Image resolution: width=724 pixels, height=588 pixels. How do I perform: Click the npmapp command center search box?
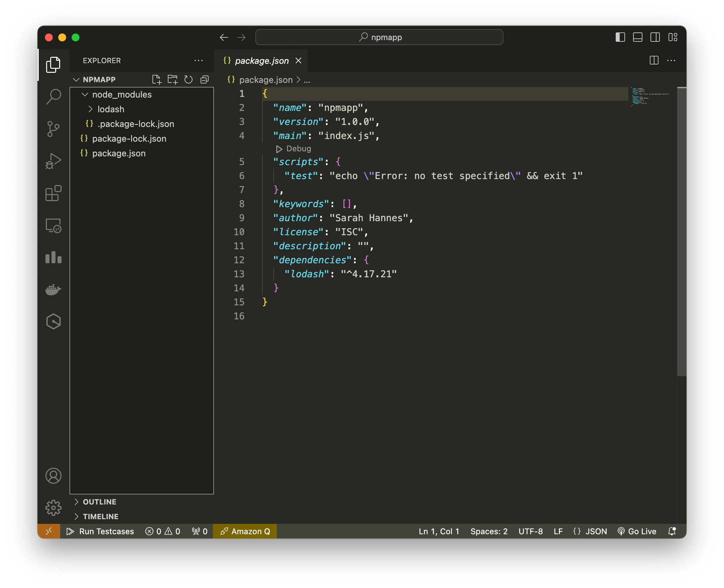[379, 37]
